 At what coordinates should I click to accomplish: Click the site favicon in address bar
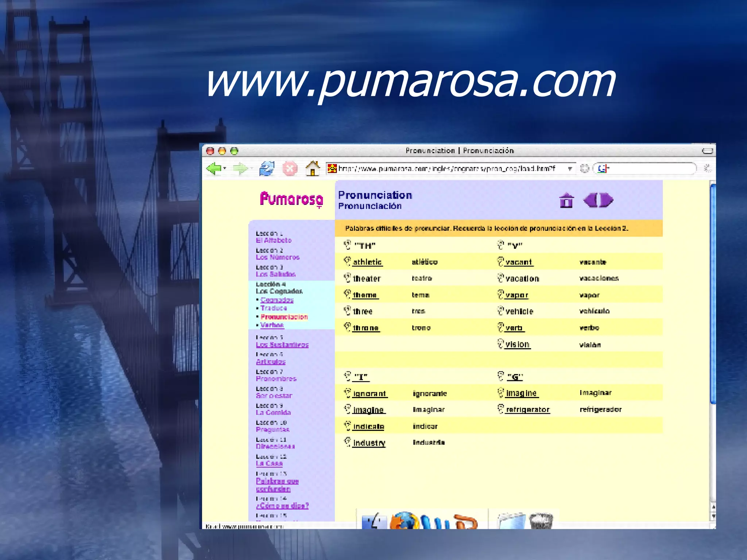tap(332, 168)
